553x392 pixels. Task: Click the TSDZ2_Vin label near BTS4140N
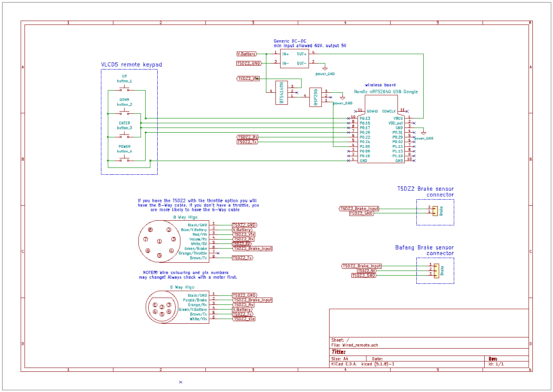248,79
